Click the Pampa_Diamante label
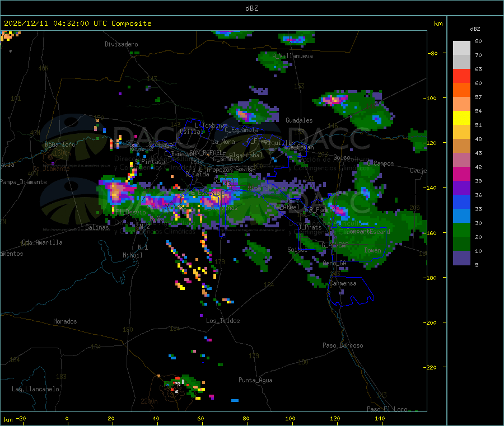Screen dimensions: 504x426 pos(24,182)
